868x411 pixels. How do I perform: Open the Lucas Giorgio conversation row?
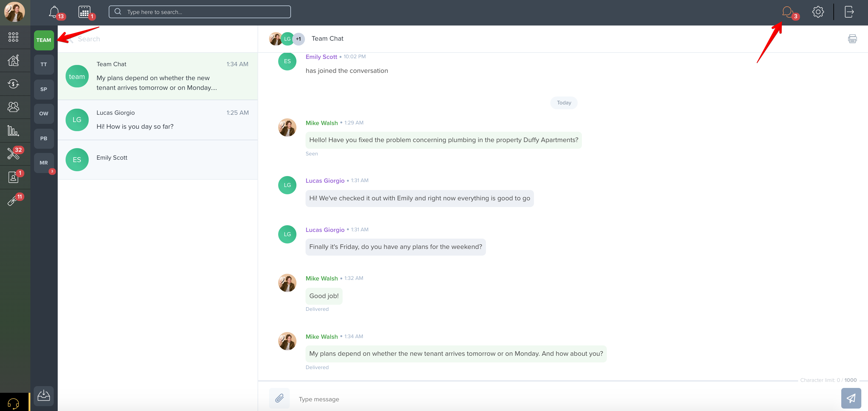tap(158, 120)
